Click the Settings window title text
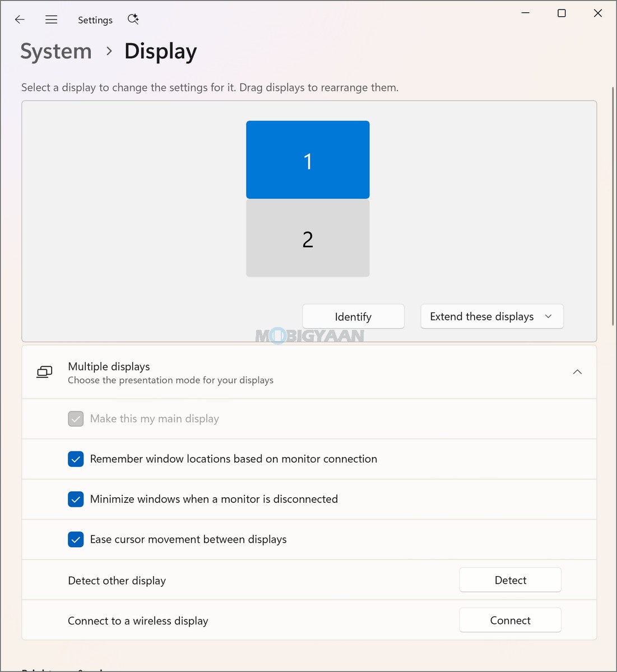Image resolution: width=617 pixels, height=672 pixels. pyautogui.click(x=95, y=20)
